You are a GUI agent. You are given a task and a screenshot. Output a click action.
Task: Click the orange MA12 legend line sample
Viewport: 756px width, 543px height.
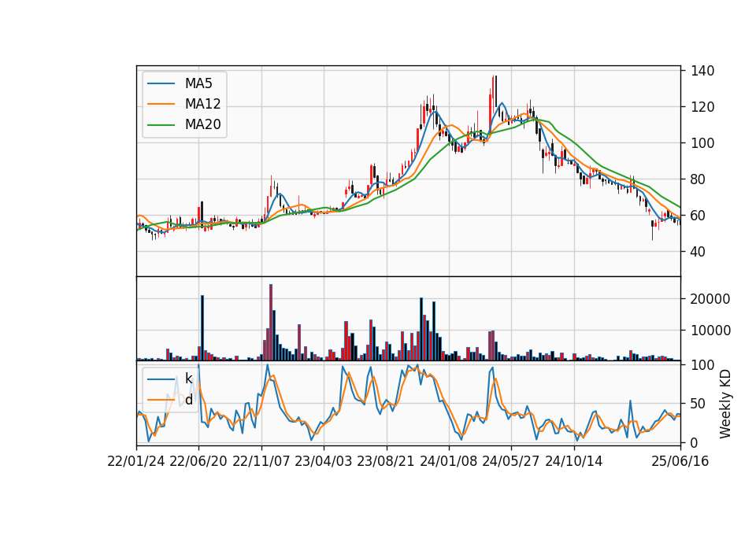(x=161, y=104)
